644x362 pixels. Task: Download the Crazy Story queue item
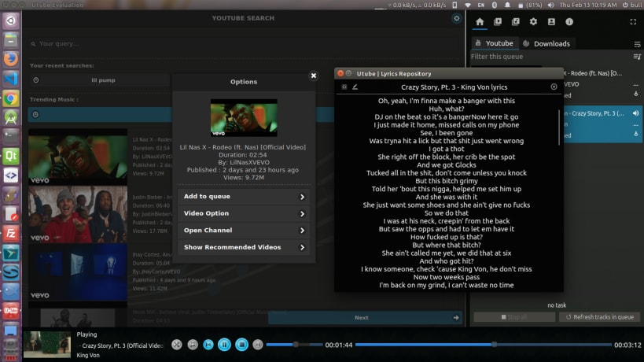[x=636, y=134]
